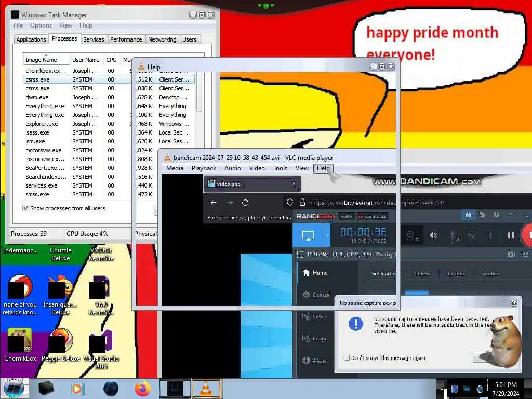Screen dimensions: 532x399
Task: Click the browser address bar URL
Action: pyautogui.click(x=377, y=203)
